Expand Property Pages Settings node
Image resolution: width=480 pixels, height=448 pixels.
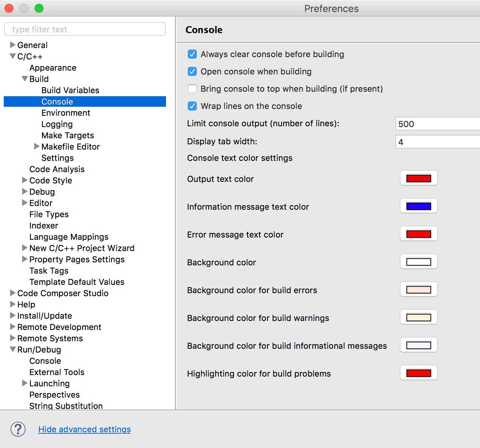[x=25, y=259]
